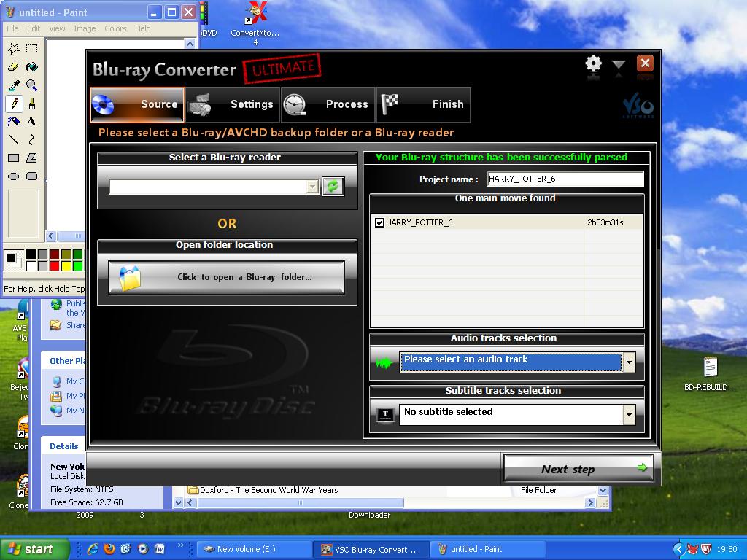This screenshot has height=560, width=747.
Task: Click Paint's vertical scrollbar up arrow
Action: 190,44
